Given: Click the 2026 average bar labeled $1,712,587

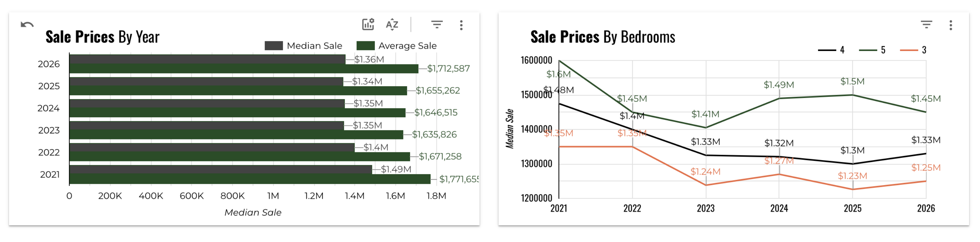Looking at the screenshot, I should pos(244,68).
